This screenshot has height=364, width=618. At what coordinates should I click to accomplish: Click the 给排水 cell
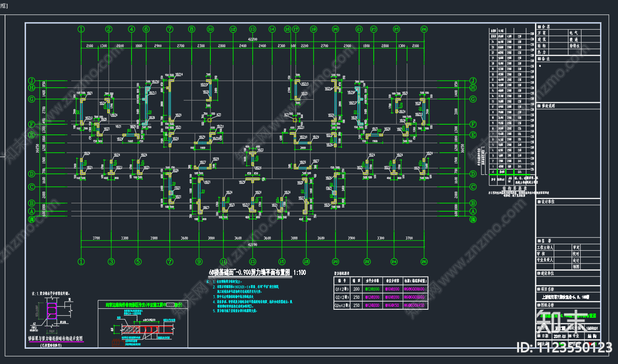tap(574, 46)
